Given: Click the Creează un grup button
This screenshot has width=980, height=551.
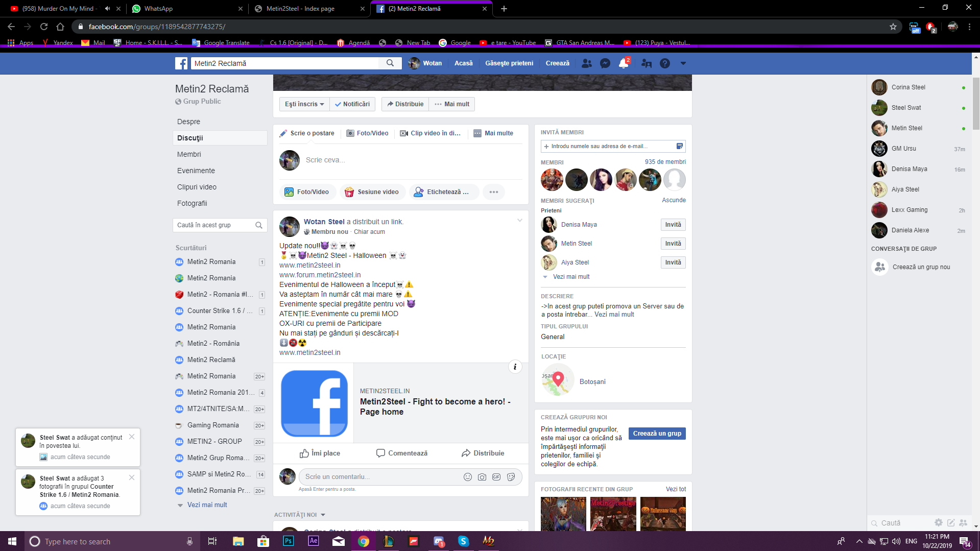Looking at the screenshot, I should click(657, 434).
